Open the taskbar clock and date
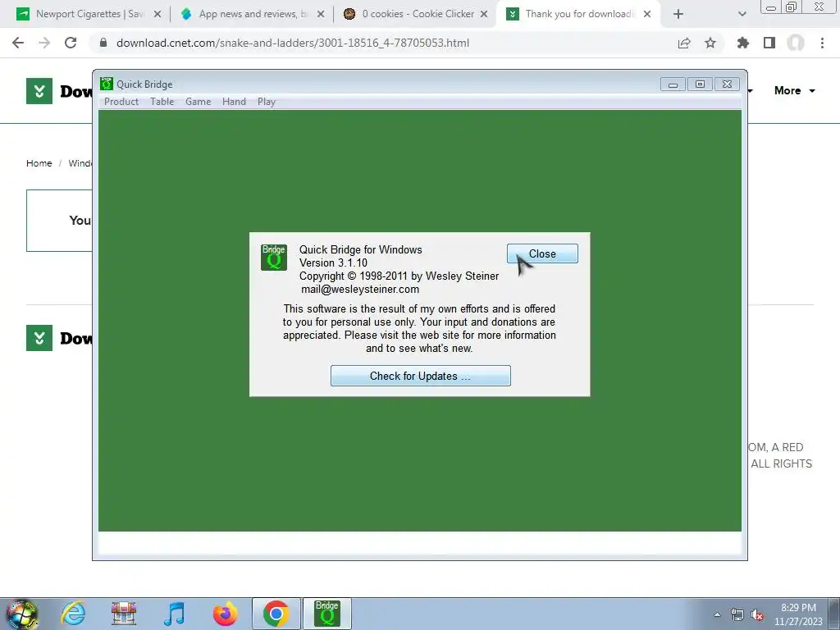This screenshot has width=840, height=630. [798, 614]
